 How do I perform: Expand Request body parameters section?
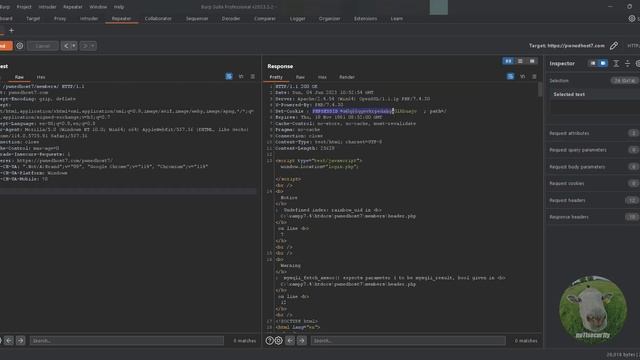[x=593, y=167]
